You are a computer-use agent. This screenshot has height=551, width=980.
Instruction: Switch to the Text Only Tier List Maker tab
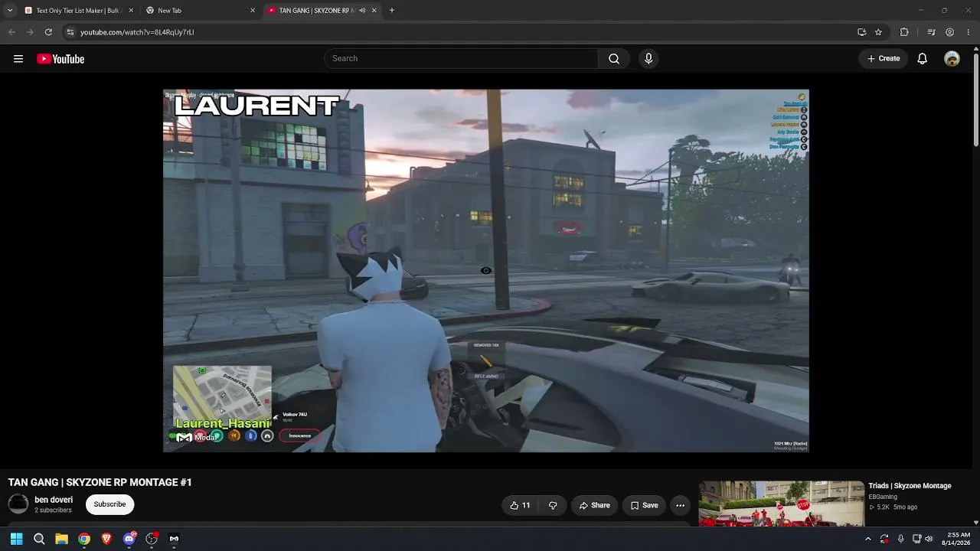point(79,11)
